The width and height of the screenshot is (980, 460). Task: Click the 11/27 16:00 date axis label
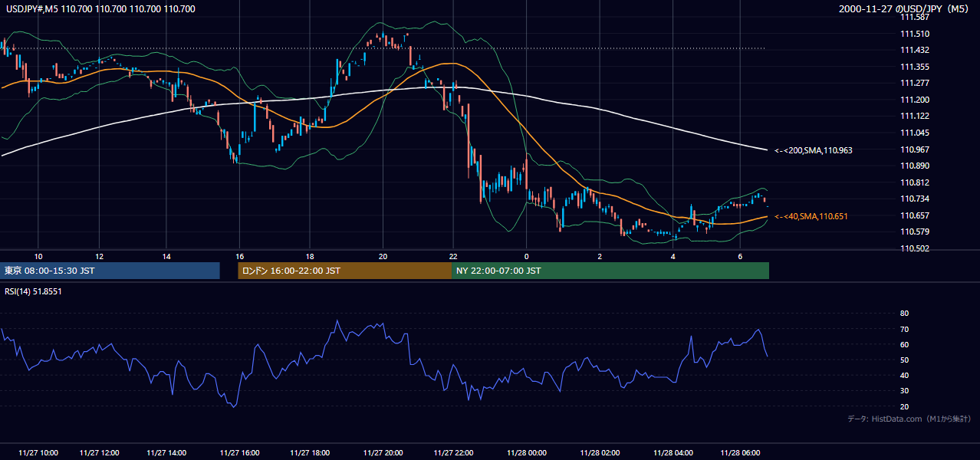239,452
